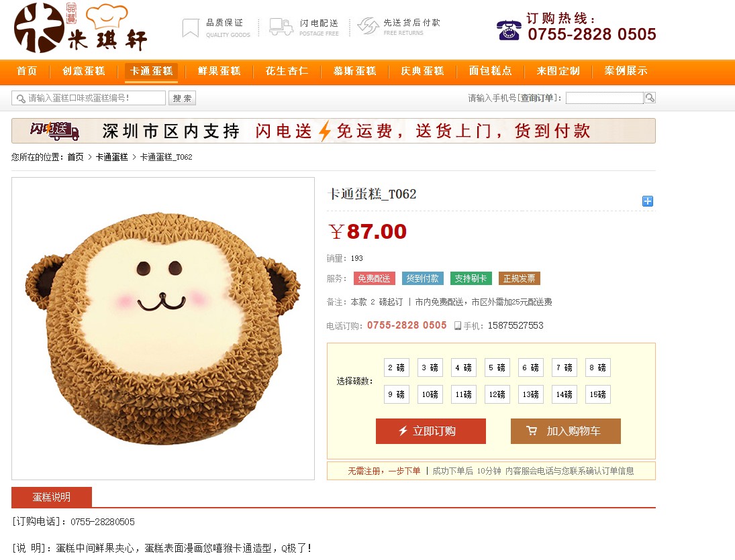The width and height of the screenshot is (735, 560).
Task: Focus the cake flavor search input field
Action: 89,98
